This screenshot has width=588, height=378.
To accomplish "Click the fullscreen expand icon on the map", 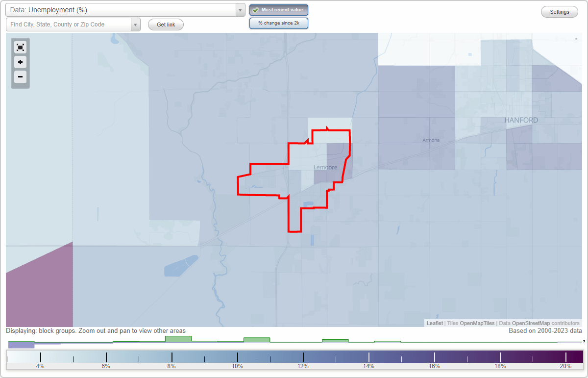I will [20, 47].
